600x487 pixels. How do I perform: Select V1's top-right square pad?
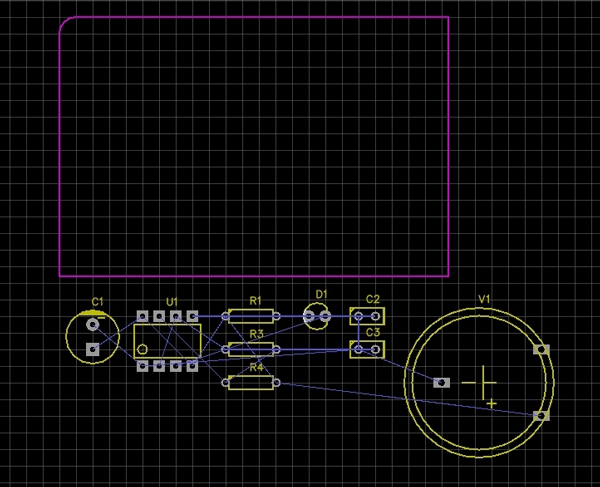pyautogui.click(x=542, y=349)
